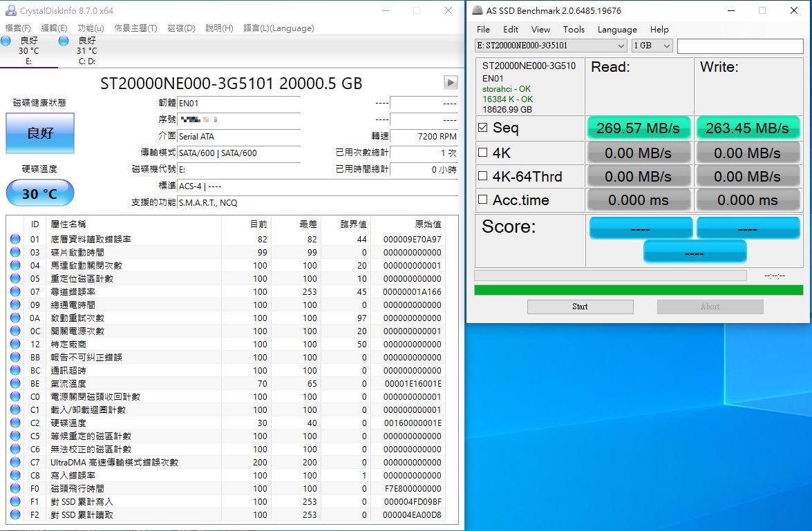The width and height of the screenshot is (812, 531).
Task: Enable the 4K benchmark checkbox
Action: pyautogui.click(x=482, y=152)
